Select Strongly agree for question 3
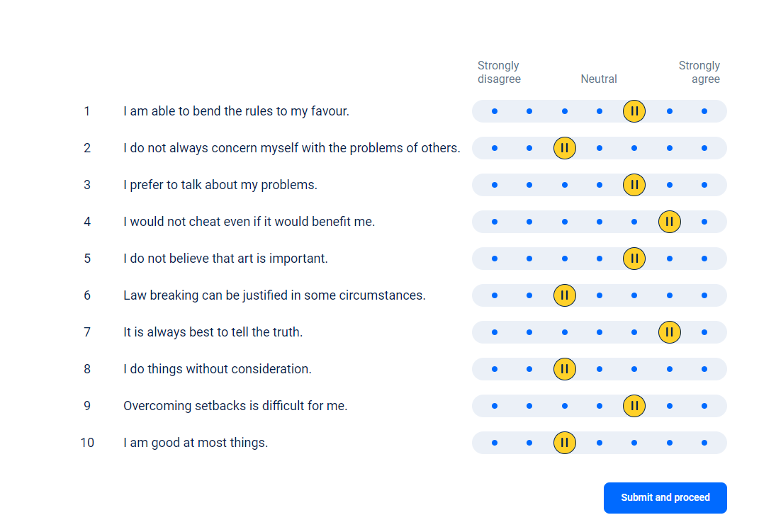This screenshot has width=776, height=532. [704, 184]
